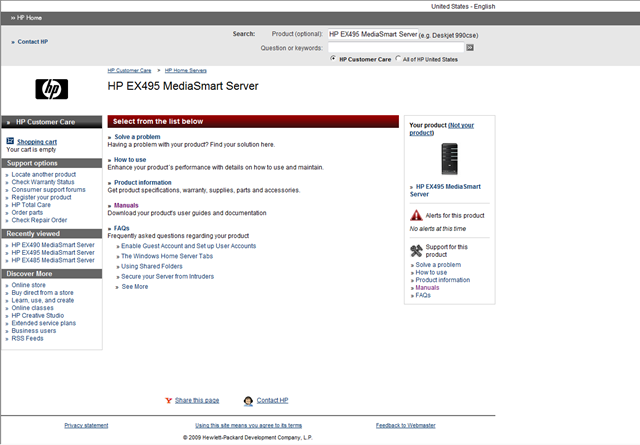
Task: Click the Share this page Y icon
Action: point(168,400)
